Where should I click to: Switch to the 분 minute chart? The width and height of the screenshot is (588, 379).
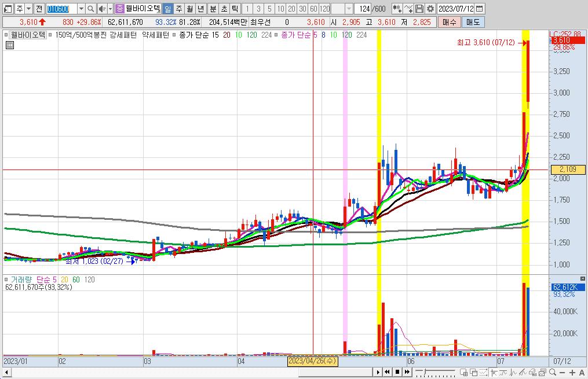(x=213, y=9)
